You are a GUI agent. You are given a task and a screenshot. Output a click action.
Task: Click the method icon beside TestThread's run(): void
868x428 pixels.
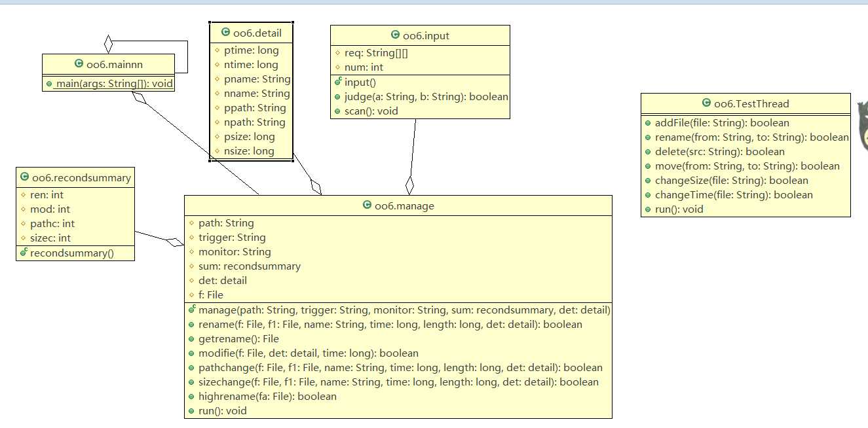click(648, 209)
